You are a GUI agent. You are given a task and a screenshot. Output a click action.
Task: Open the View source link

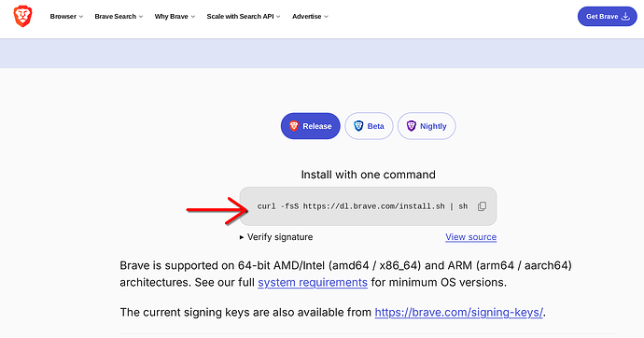[x=470, y=237]
